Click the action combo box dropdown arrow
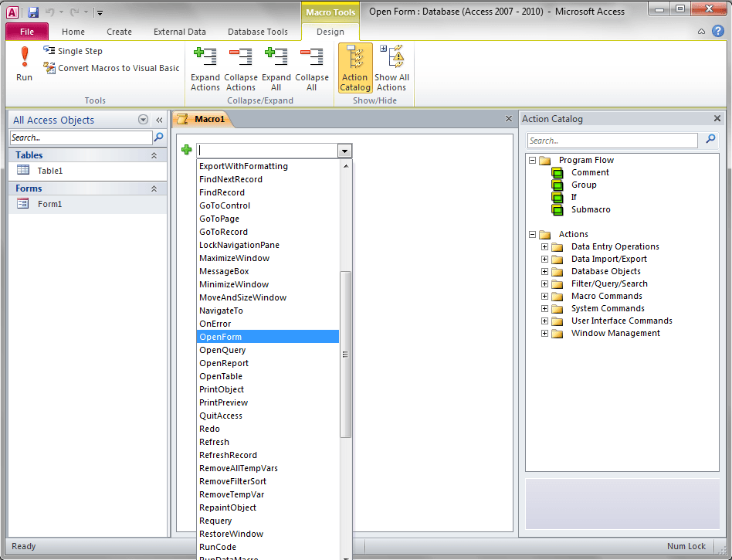Image resolution: width=732 pixels, height=560 pixels. [344, 151]
